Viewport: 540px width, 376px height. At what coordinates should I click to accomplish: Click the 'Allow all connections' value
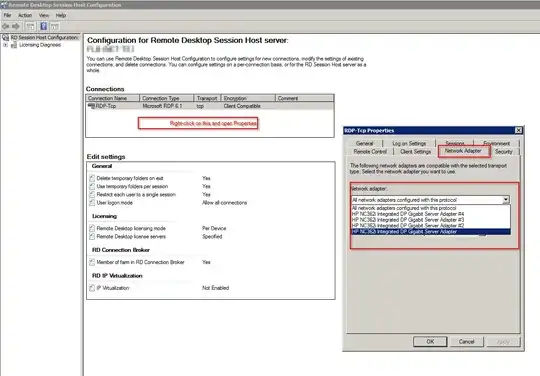(x=225, y=203)
